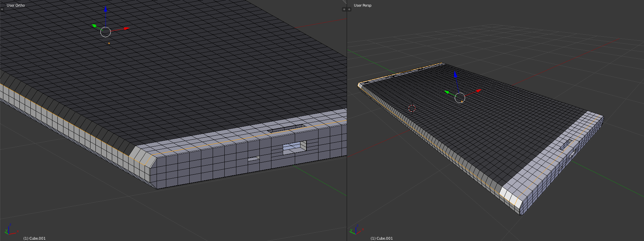Grab green Y-axis manipulator arrow in Ortho viewport
The image size is (644, 241).
[x=94, y=26]
